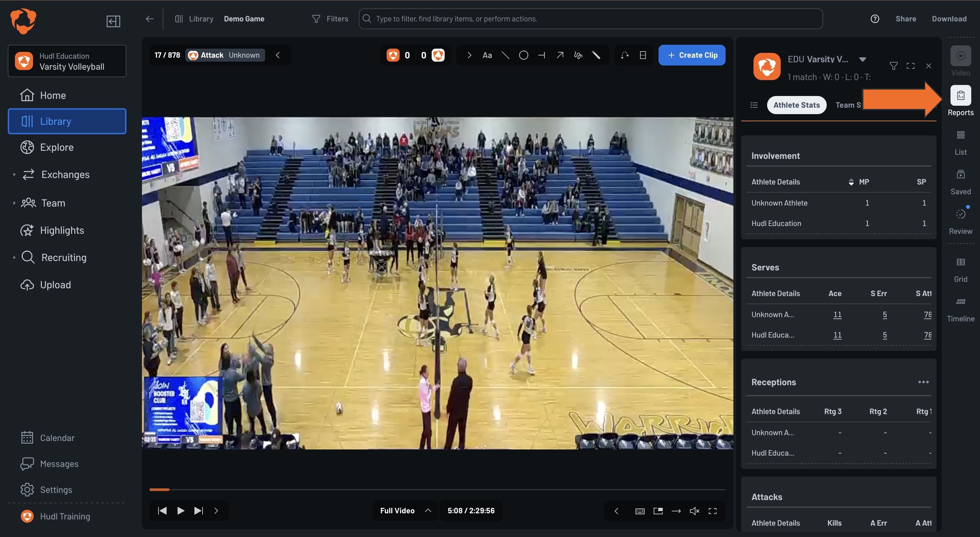Select the line drawing tool

(x=505, y=55)
